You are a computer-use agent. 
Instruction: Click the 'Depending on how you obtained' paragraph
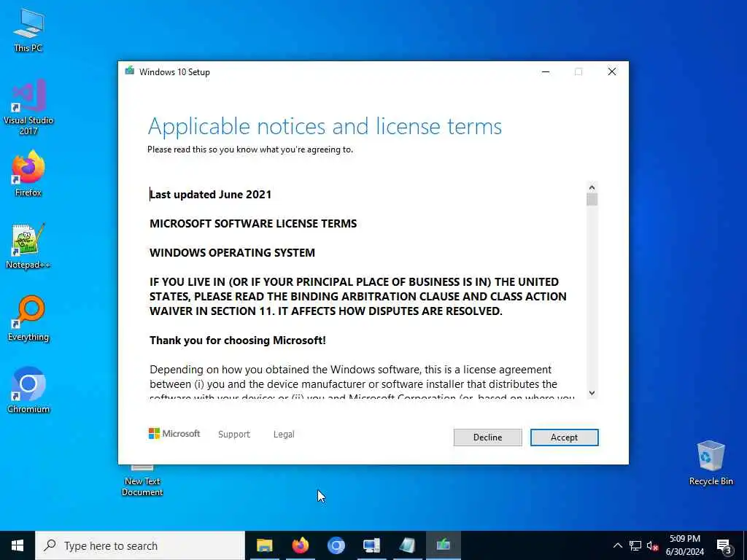tap(362, 384)
